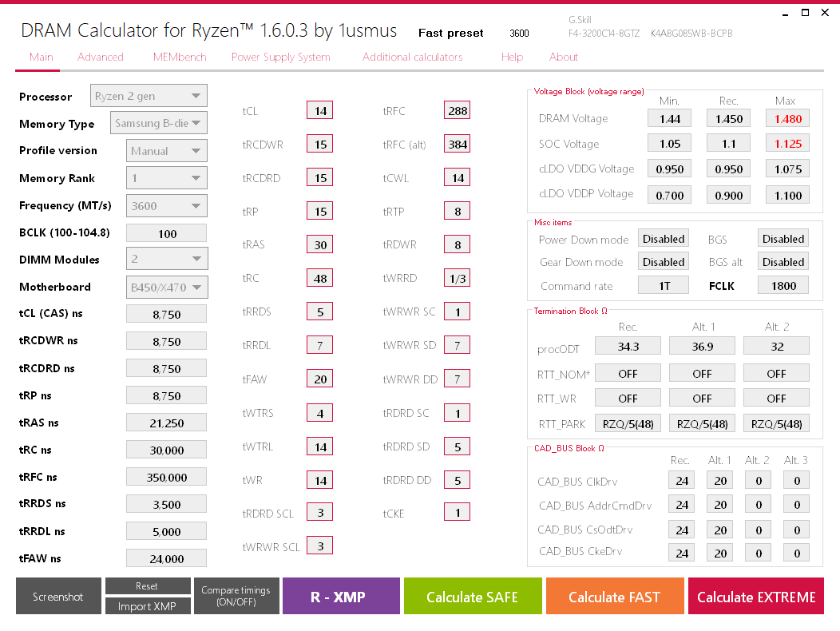The image size is (840, 631).
Task: Open the Power Supply System tab
Action: coord(281,57)
